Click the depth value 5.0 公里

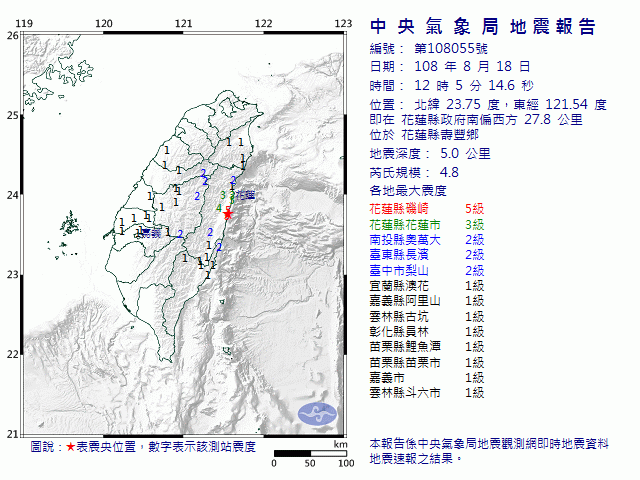point(465,154)
